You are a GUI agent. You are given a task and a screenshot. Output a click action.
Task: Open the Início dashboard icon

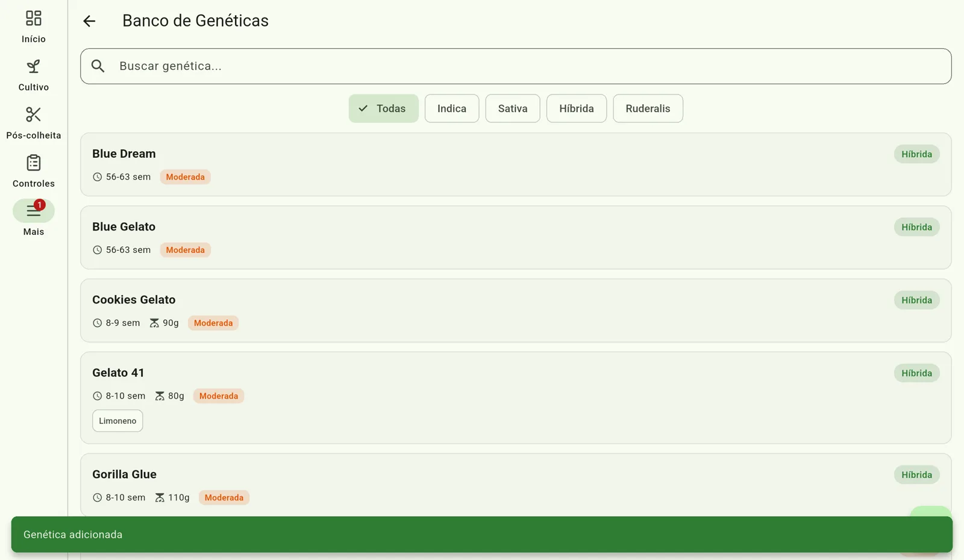(x=34, y=19)
